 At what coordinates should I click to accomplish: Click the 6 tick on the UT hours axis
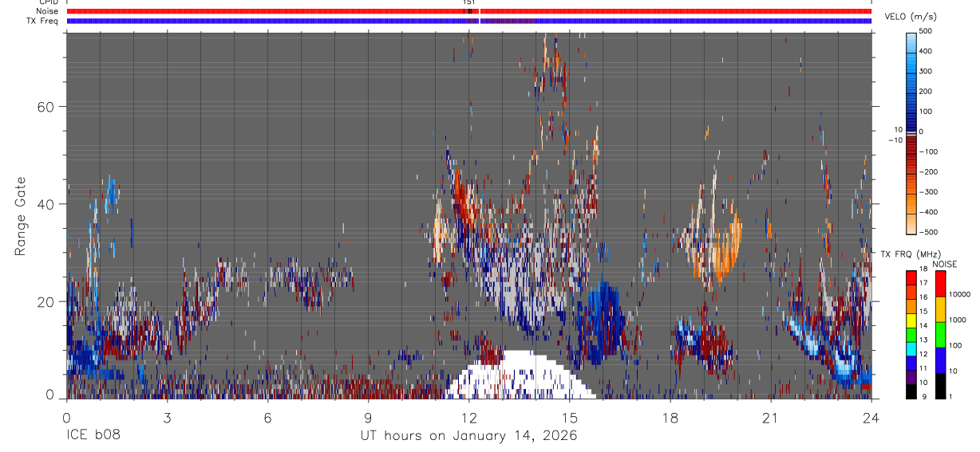tap(268, 417)
